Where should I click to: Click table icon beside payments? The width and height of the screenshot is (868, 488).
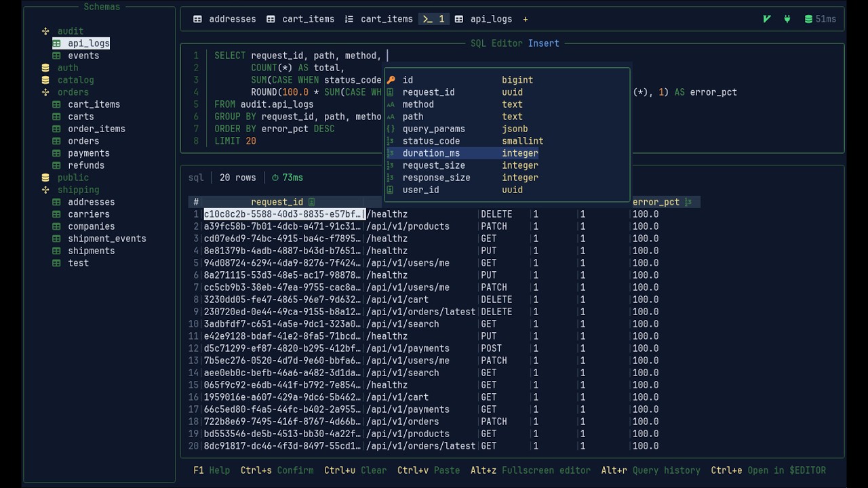coord(57,153)
